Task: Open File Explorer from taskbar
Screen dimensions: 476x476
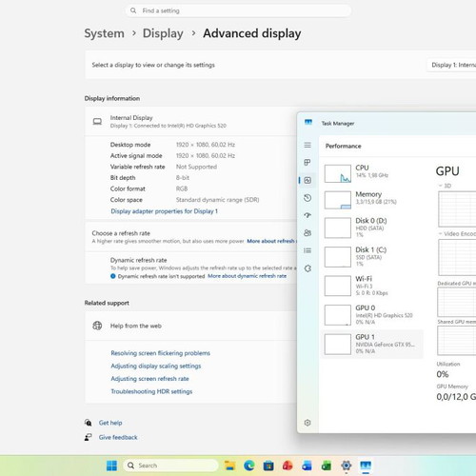Action: [229, 466]
